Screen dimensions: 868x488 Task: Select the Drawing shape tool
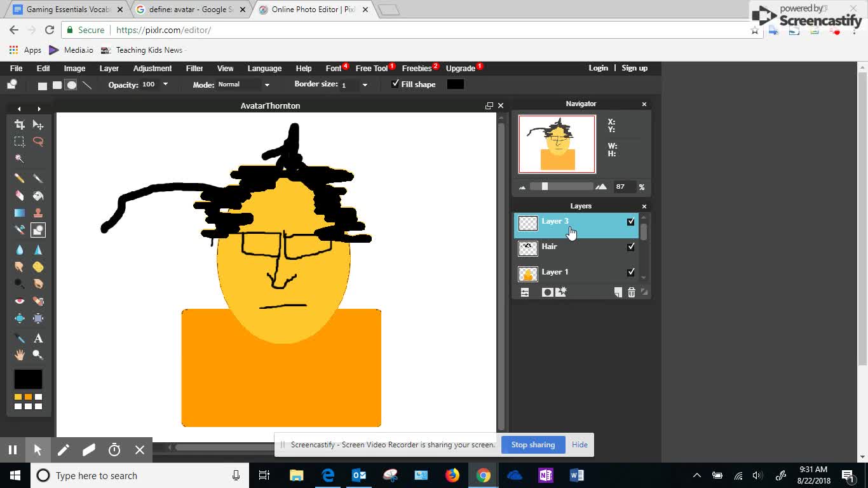pos(38,230)
